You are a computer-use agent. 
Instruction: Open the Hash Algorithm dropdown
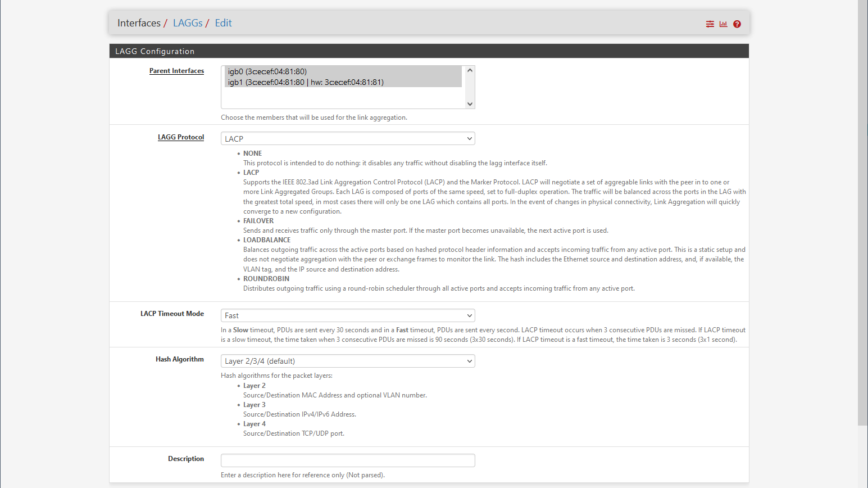348,362
